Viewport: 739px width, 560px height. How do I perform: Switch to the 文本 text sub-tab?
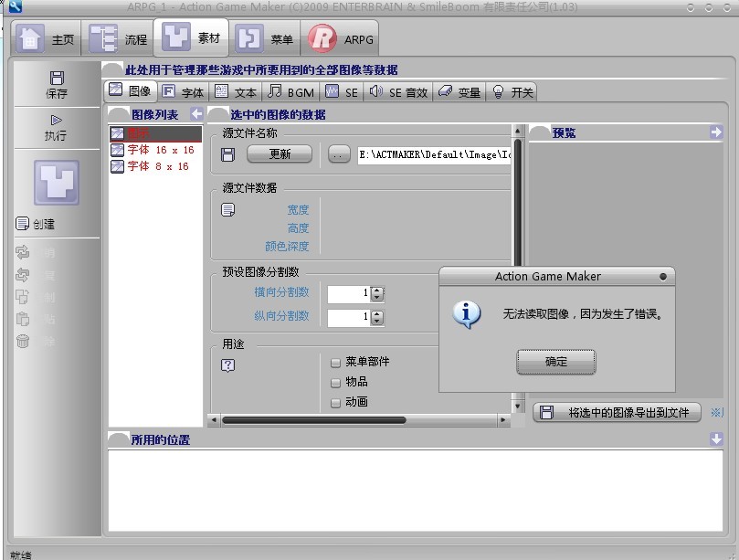pyautogui.click(x=236, y=92)
